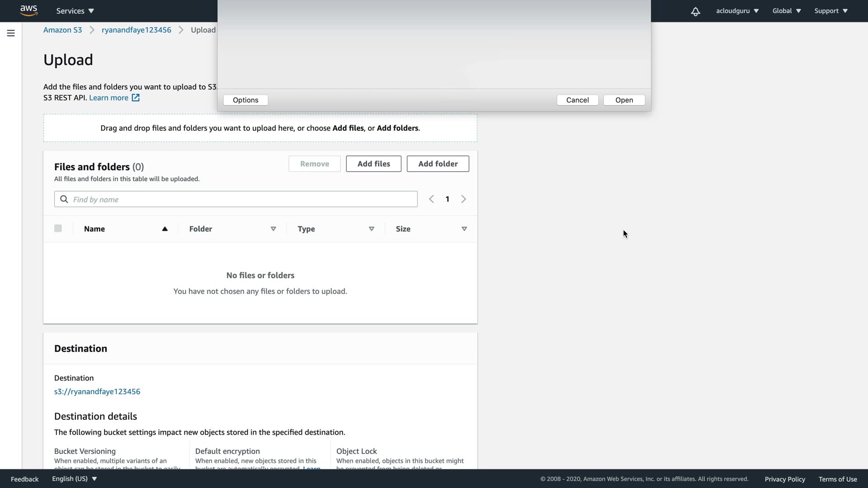Go to next page arrow in table
This screenshot has height=488, width=868.
(463, 199)
